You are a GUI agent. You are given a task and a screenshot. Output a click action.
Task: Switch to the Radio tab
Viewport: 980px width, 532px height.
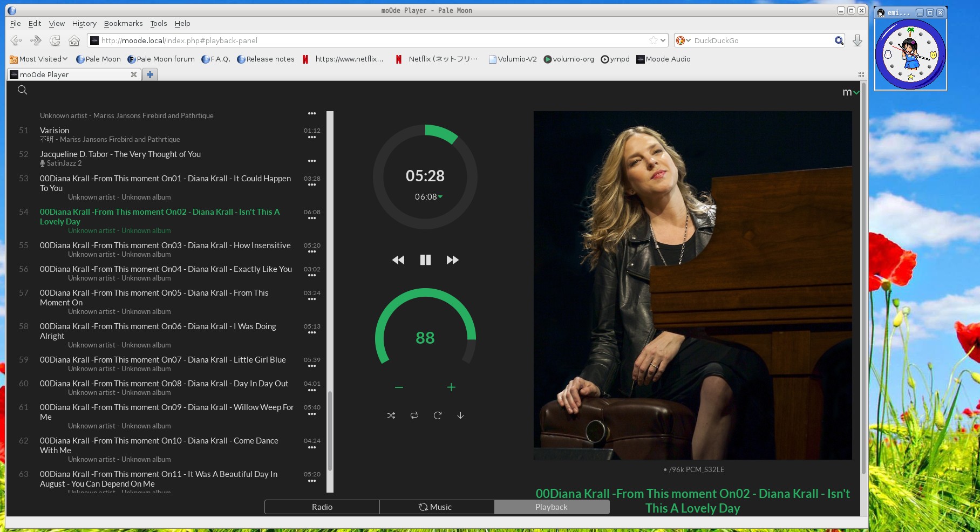coord(322,507)
